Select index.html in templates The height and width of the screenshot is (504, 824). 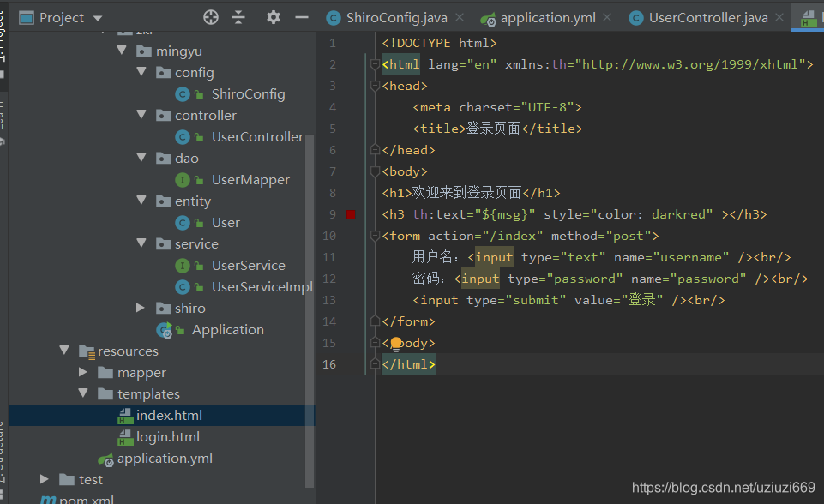click(169, 415)
